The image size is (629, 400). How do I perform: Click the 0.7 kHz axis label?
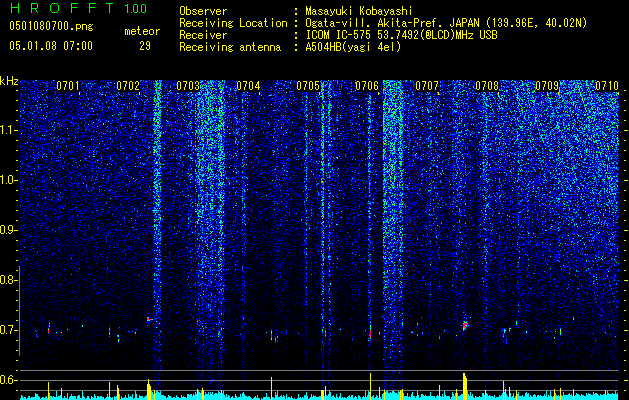[8, 330]
